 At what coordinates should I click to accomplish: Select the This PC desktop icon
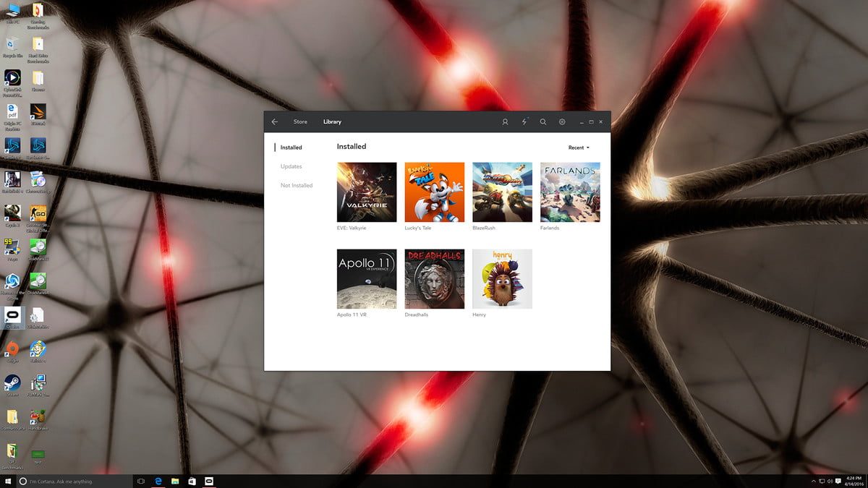pos(12,13)
